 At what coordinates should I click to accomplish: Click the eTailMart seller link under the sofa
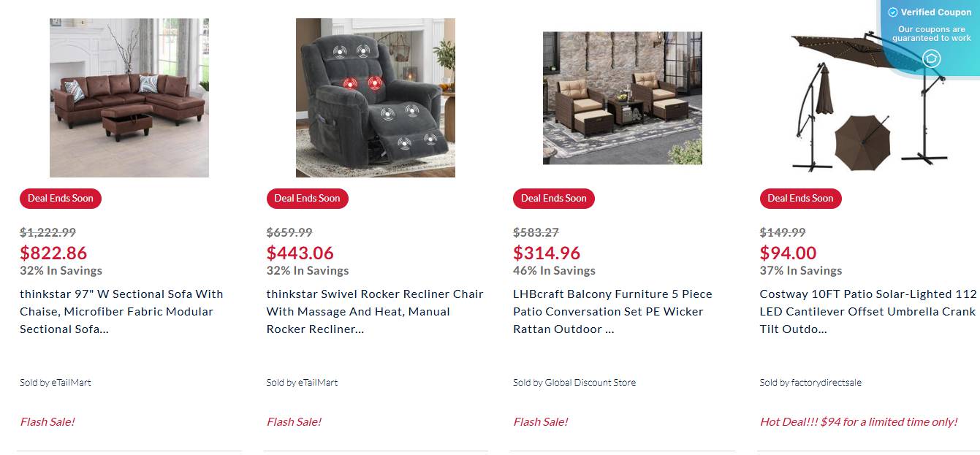tap(55, 382)
